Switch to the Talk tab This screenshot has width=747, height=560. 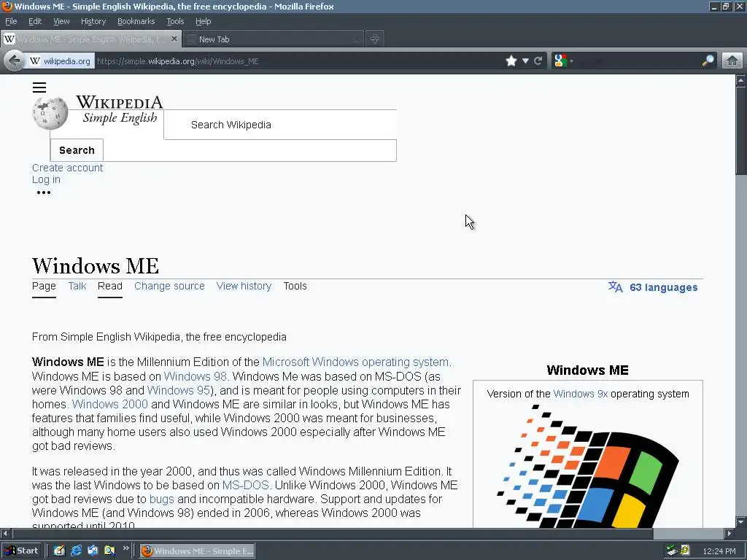tap(77, 286)
